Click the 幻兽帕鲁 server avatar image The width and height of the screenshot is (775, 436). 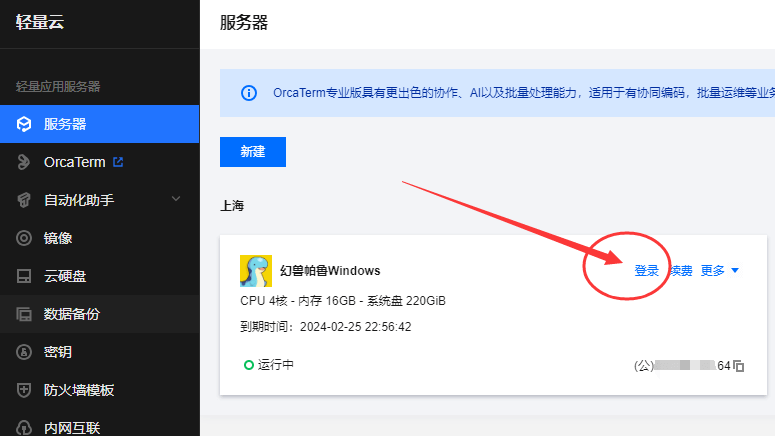[256, 271]
